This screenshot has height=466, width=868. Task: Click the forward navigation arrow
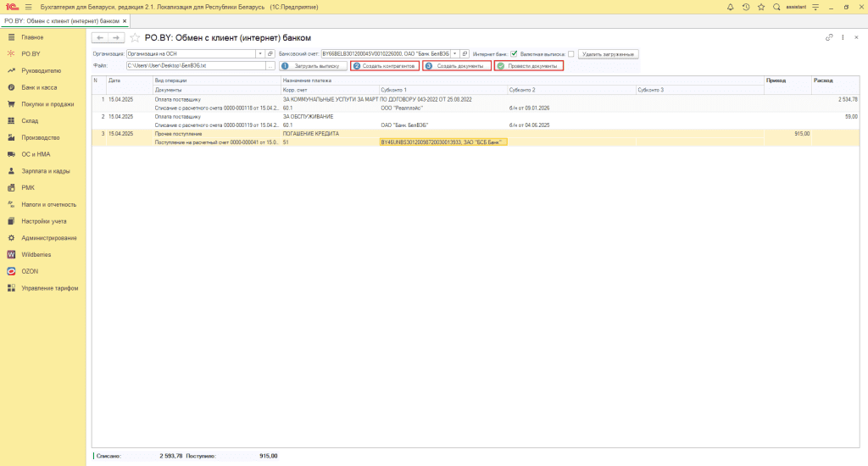click(x=115, y=38)
